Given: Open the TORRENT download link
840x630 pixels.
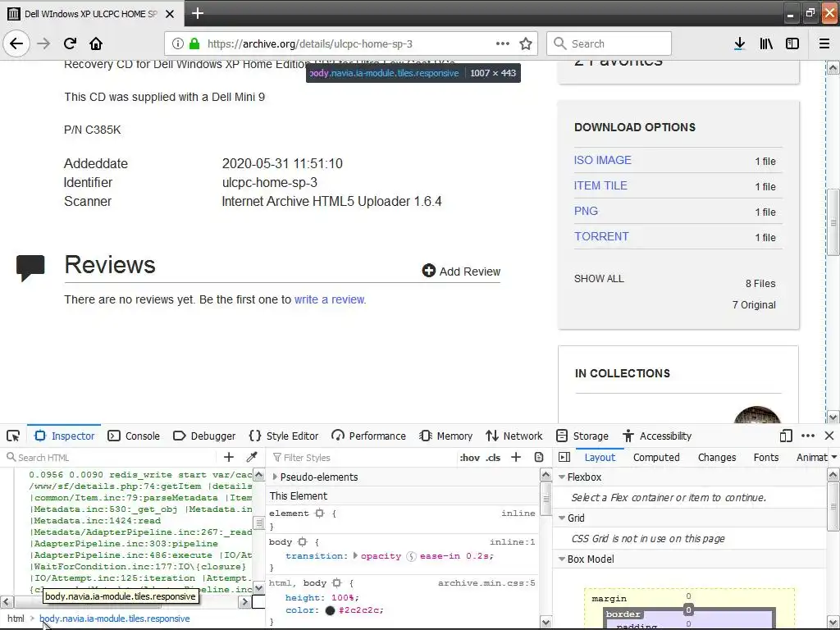Looking at the screenshot, I should [601, 236].
